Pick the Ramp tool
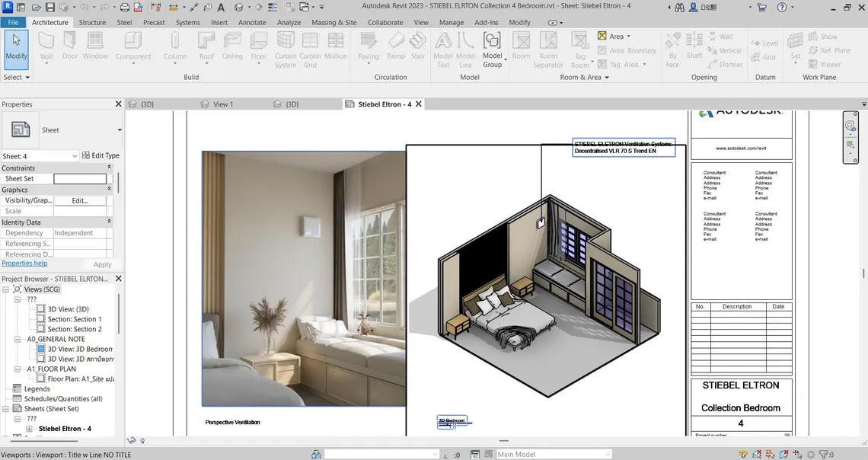868x460 pixels. coord(396,47)
